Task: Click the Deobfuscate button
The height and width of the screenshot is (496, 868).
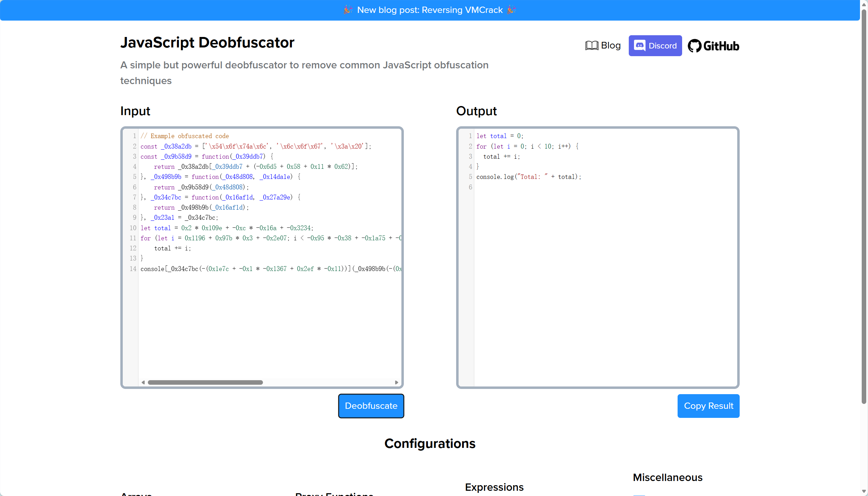Action: (x=371, y=406)
